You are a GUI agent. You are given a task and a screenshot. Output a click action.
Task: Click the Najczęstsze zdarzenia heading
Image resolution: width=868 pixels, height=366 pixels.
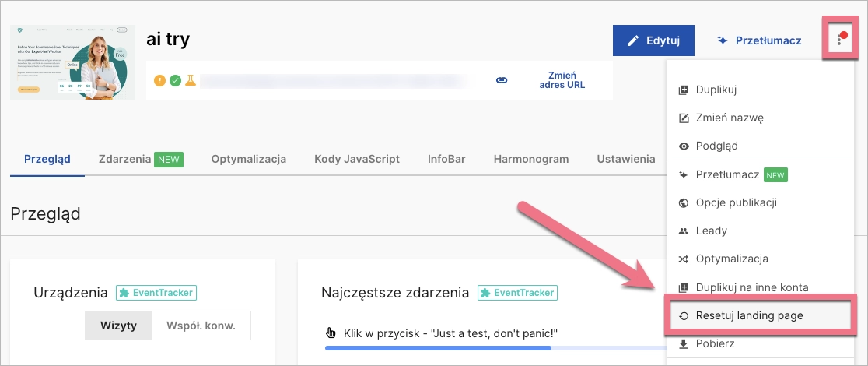(394, 292)
